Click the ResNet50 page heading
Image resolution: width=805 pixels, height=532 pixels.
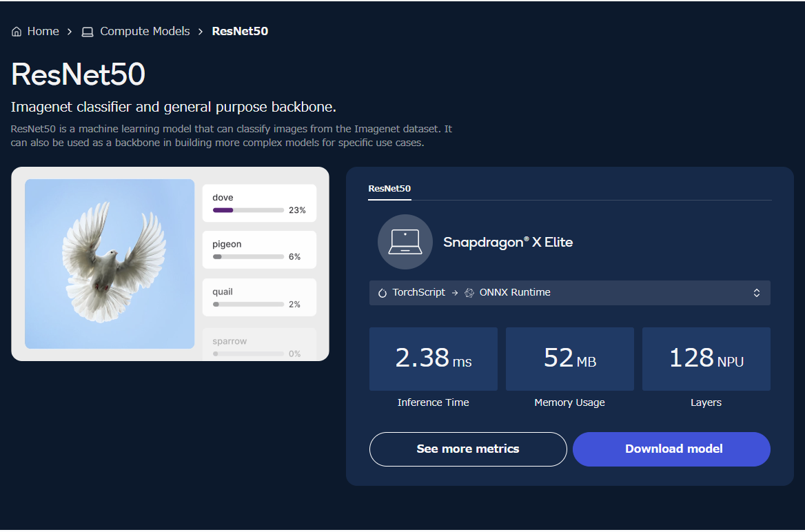coord(78,74)
